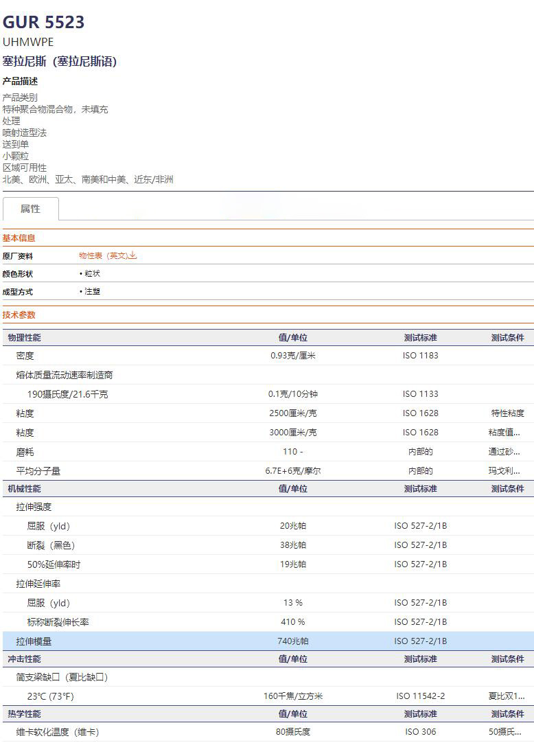Click the 19兆帕 value
This screenshot has height=756, width=534.
(x=293, y=564)
